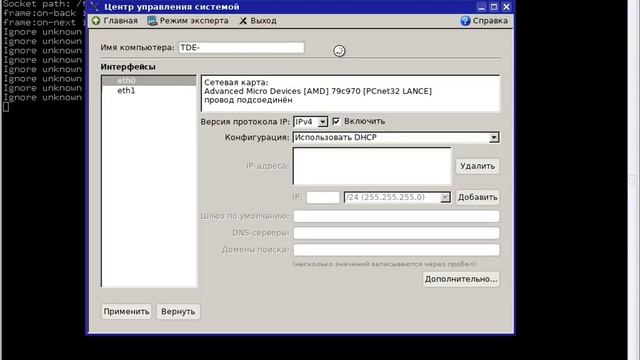Maximize the Центр управления системой window
Screen dimensions: 640x360
pos(494,7)
